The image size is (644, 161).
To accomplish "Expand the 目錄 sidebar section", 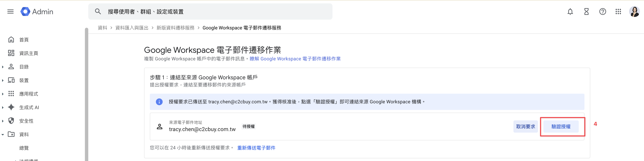I will [3, 67].
